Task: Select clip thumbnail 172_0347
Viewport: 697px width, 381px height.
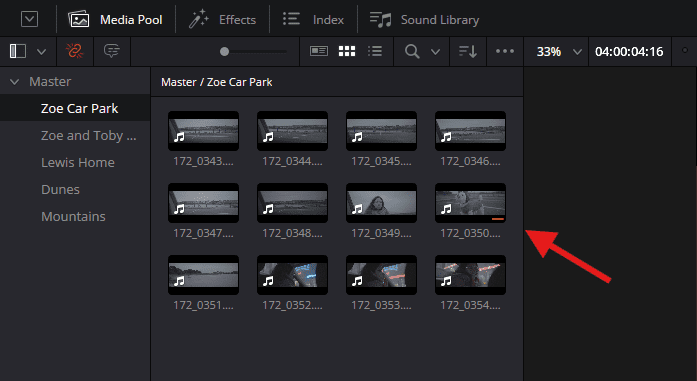Action: click(x=204, y=203)
